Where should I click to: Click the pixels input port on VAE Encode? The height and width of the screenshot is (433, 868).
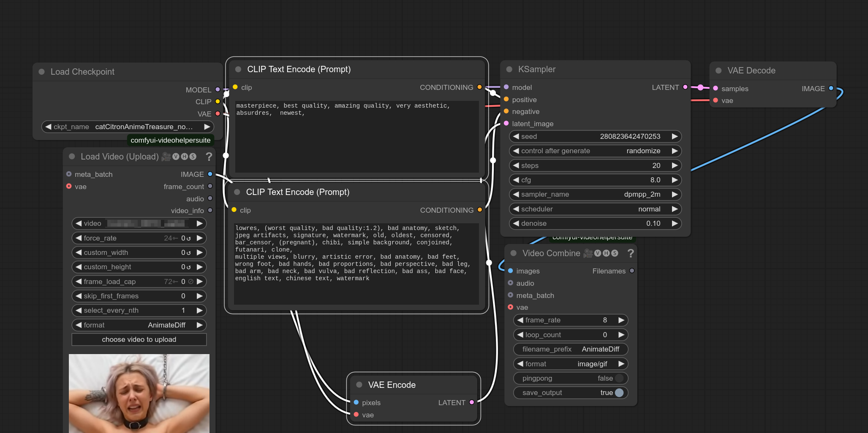(356, 402)
